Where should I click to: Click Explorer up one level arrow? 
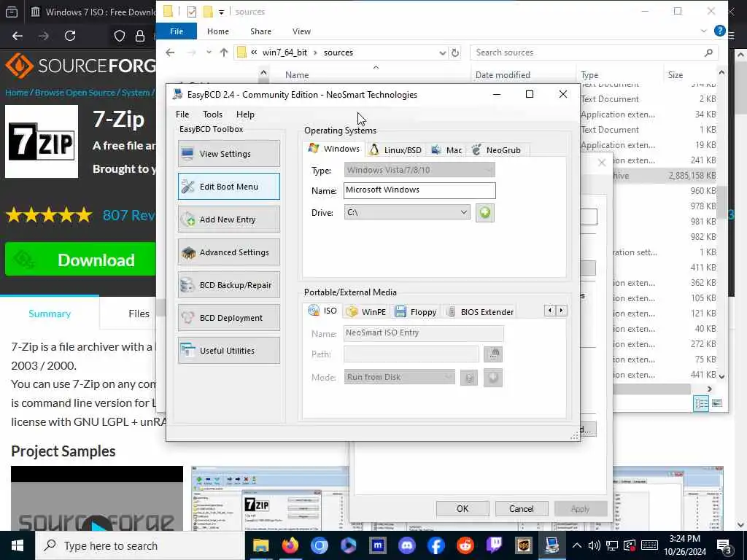(224, 52)
